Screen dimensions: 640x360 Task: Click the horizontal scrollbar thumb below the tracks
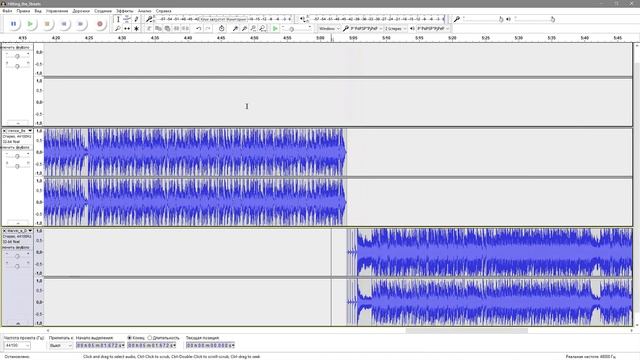tap(466, 331)
